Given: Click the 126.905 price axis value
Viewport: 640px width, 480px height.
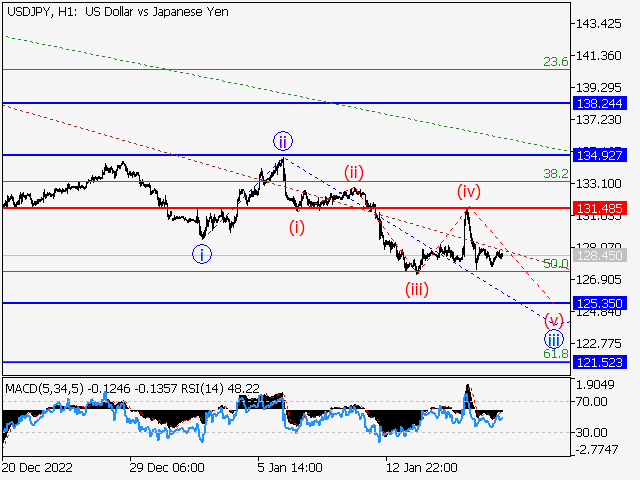Looking at the screenshot, I should tap(598, 280).
